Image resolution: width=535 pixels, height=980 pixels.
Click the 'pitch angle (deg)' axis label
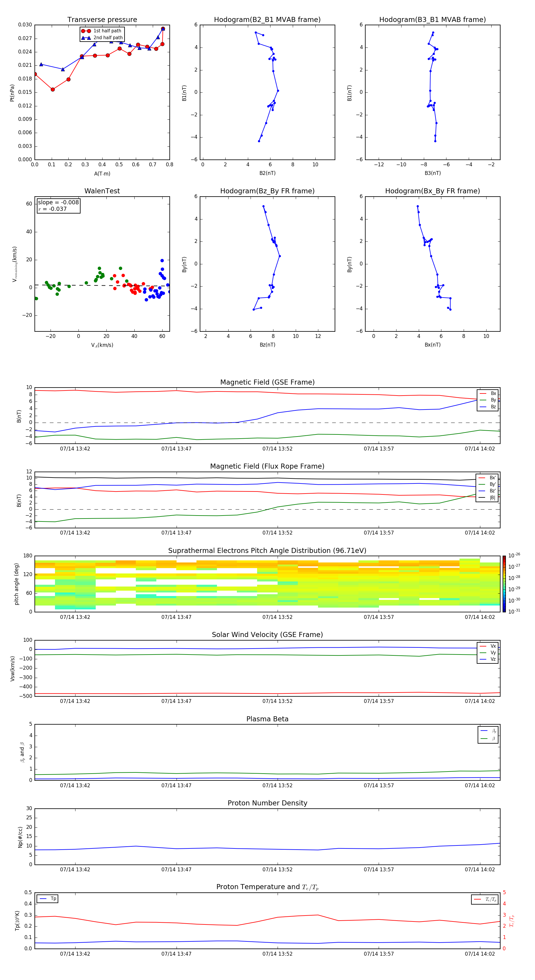coord(16,584)
